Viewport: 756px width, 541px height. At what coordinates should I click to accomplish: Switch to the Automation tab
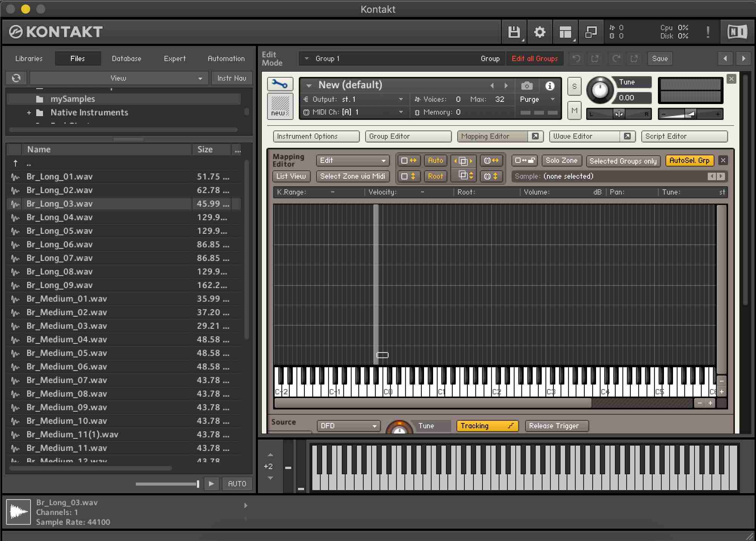226,58
